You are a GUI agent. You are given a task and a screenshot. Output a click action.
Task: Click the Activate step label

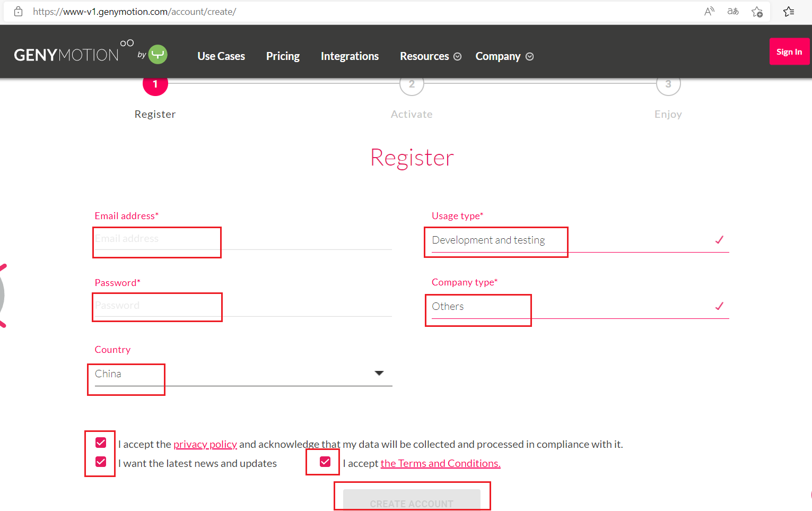(412, 114)
